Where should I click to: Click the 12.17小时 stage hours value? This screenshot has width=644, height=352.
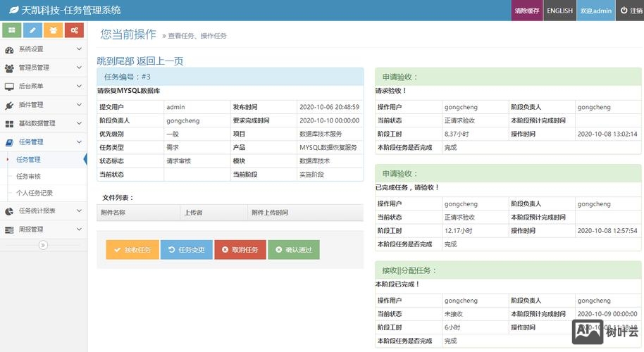(x=459, y=231)
